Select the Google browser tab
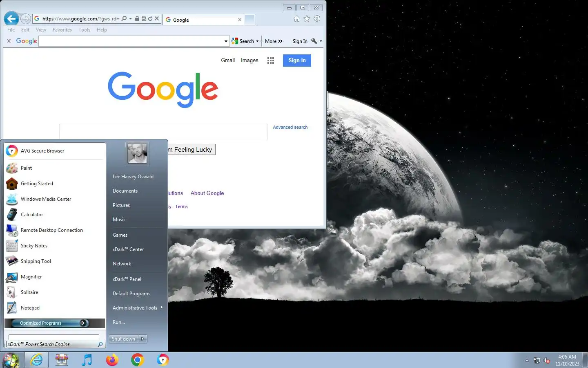This screenshot has height=368, width=588. pos(203,20)
